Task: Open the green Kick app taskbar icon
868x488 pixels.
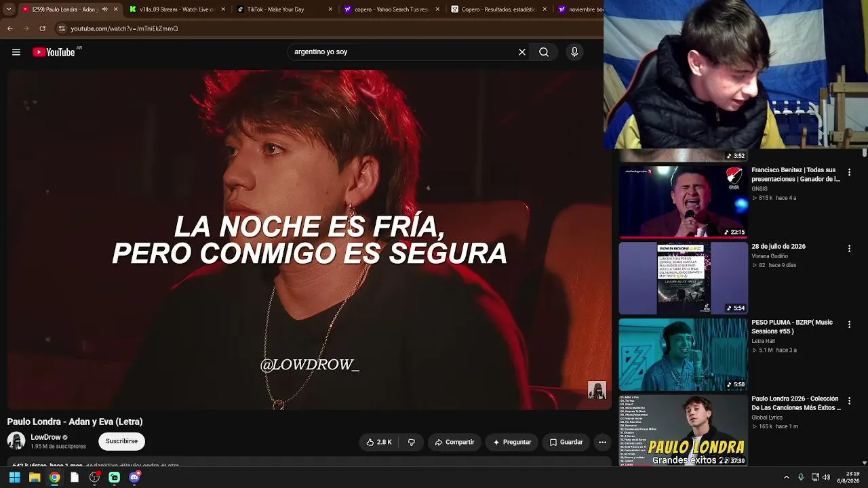Action: pyautogui.click(x=115, y=477)
